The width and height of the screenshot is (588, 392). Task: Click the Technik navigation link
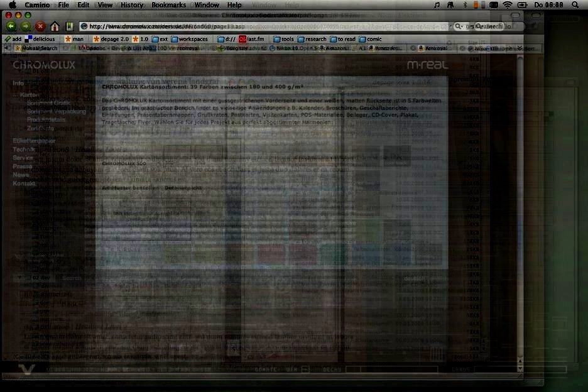tap(24, 150)
